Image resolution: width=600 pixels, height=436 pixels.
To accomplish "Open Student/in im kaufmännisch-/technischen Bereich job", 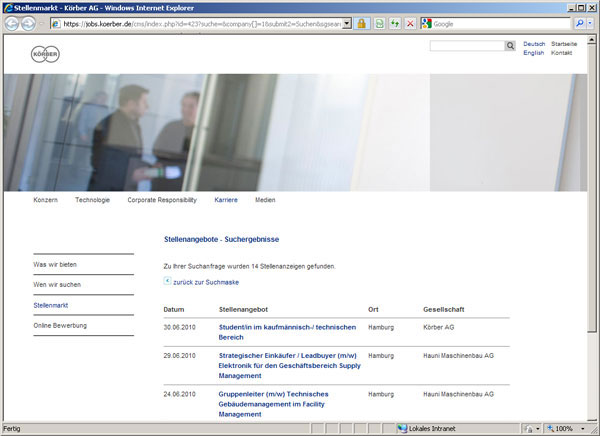I will click(287, 332).
